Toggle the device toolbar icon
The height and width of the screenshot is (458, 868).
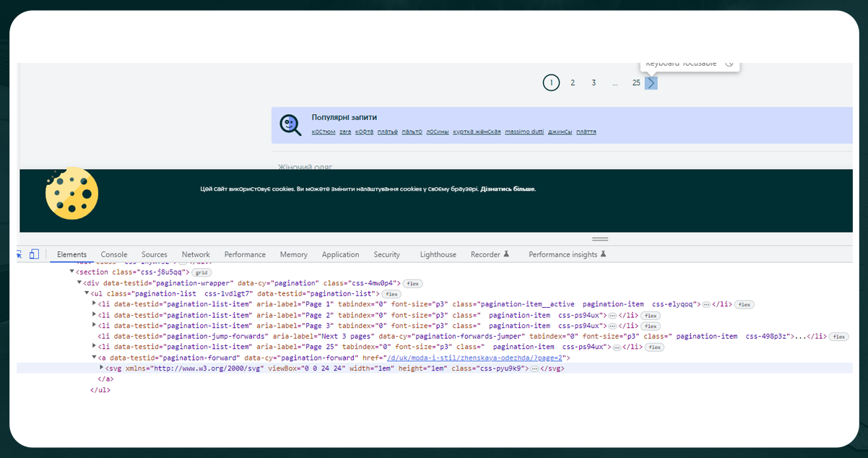34,254
